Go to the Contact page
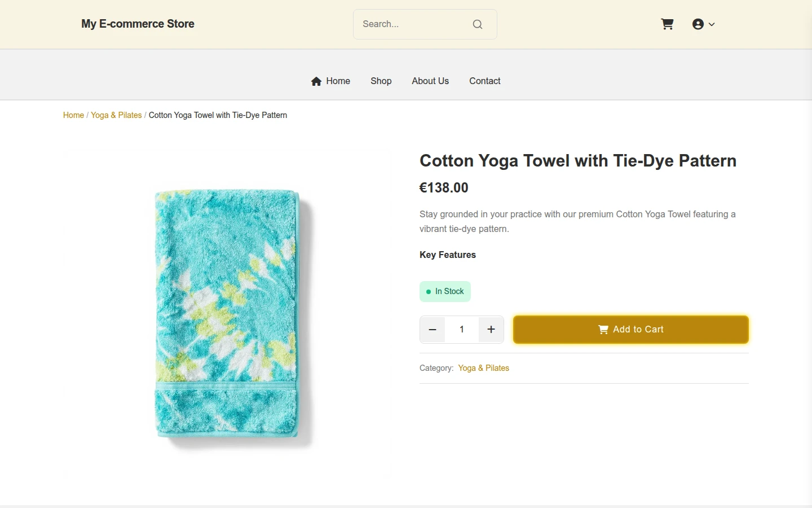The width and height of the screenshot is (812, 508). [485, 81]
